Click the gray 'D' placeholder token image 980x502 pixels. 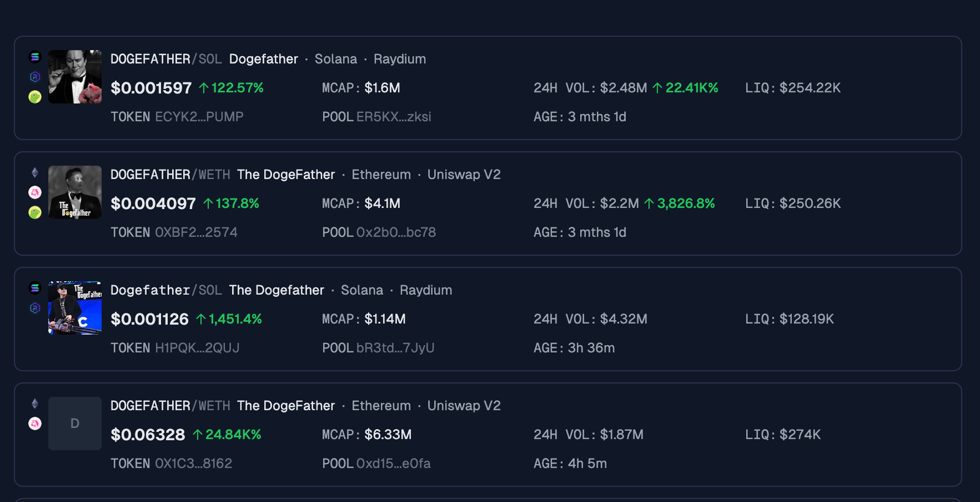point(75,424)
